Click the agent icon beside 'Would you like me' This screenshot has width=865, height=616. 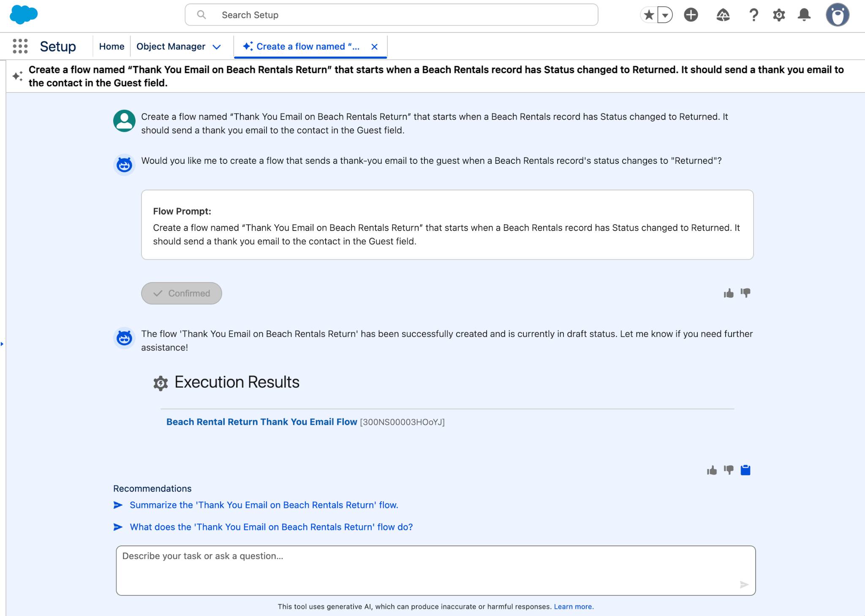tap(124, 164)
